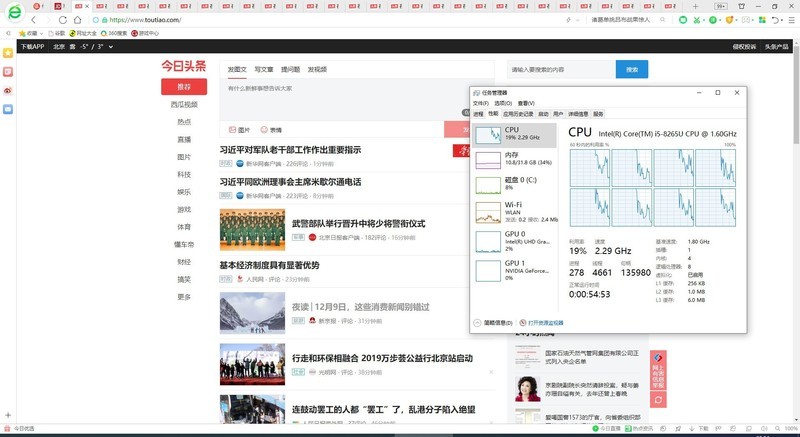Screen dimensions: 800x437
Task: Reload the toutiao page
Action: [63, 20]
